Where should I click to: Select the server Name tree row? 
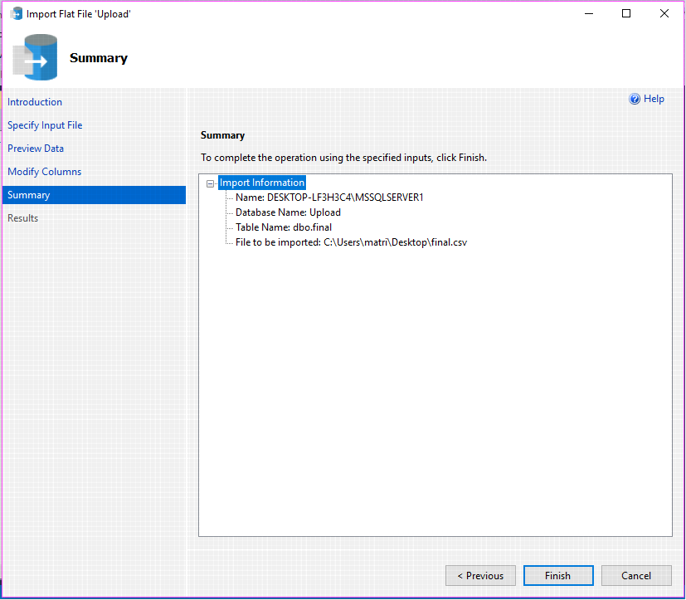pyautogui.click(x=329, y=197)
